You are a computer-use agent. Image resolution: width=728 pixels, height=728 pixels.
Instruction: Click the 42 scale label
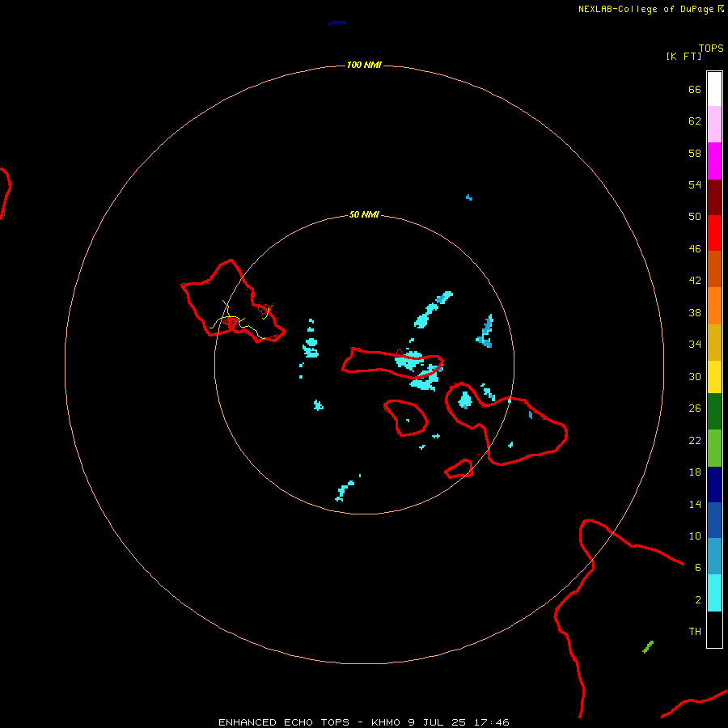[695, 281]
